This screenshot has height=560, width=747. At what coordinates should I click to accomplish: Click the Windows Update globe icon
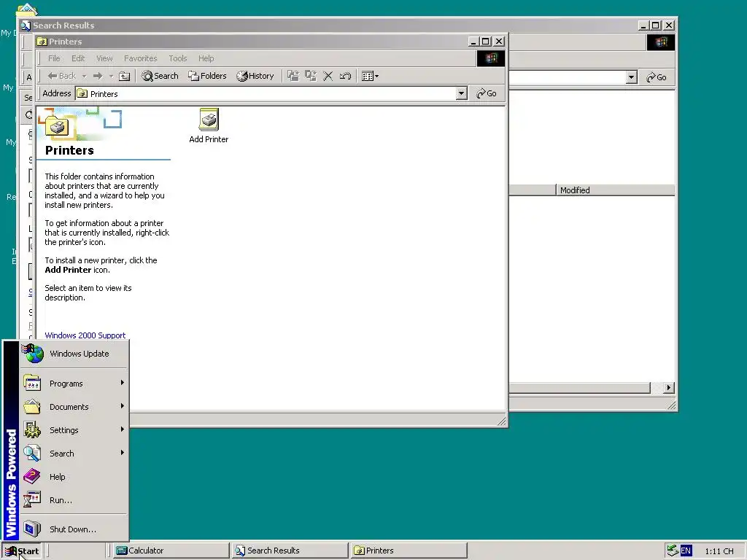[33, 354]
